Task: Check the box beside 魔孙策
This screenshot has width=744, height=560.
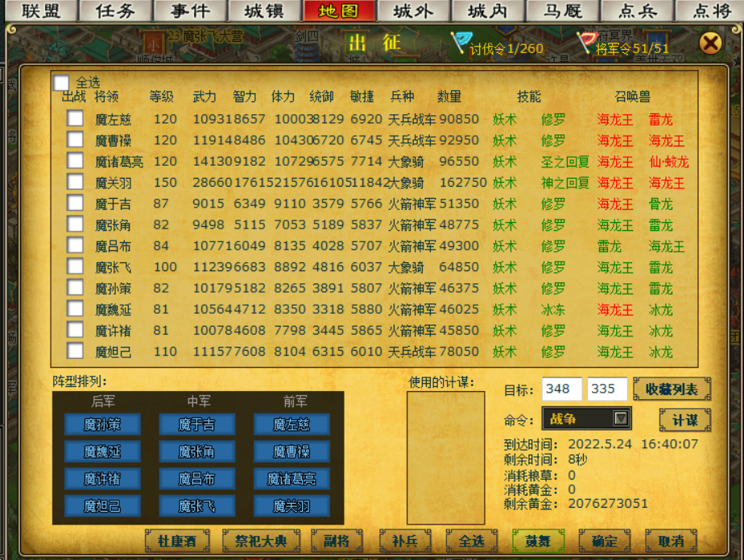Action: [x=75, y=287]
